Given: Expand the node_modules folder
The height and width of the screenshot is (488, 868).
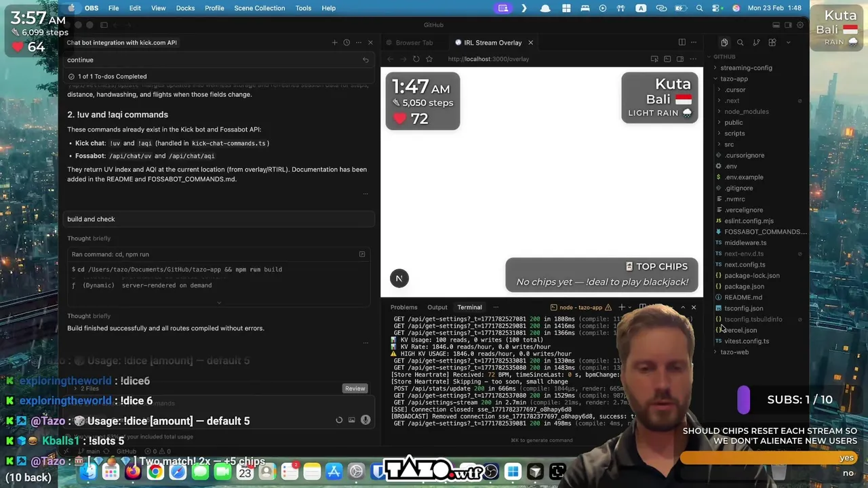Looking at the screenshot, I should click(747, 111).
